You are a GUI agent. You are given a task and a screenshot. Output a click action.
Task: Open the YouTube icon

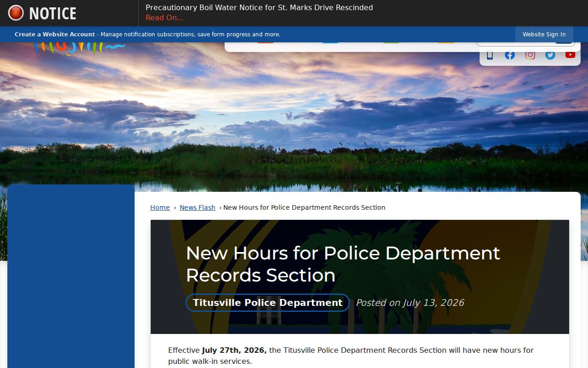[570, 55]
